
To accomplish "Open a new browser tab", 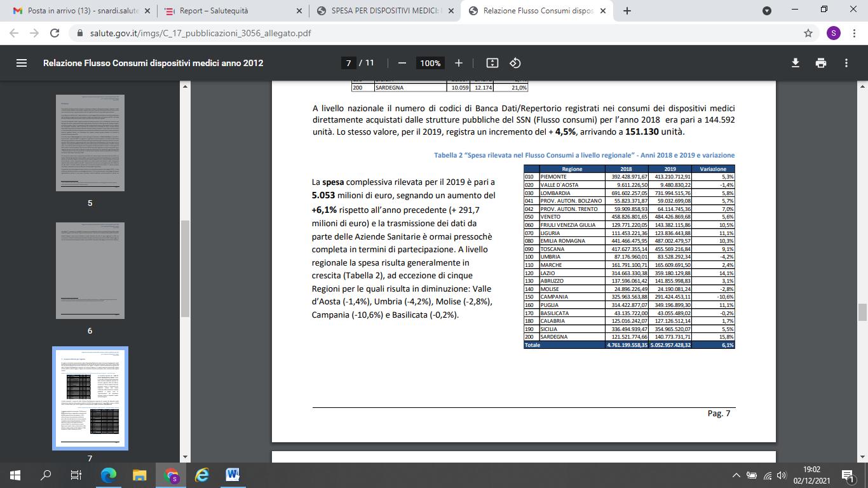I will click(x=627, y=11).
